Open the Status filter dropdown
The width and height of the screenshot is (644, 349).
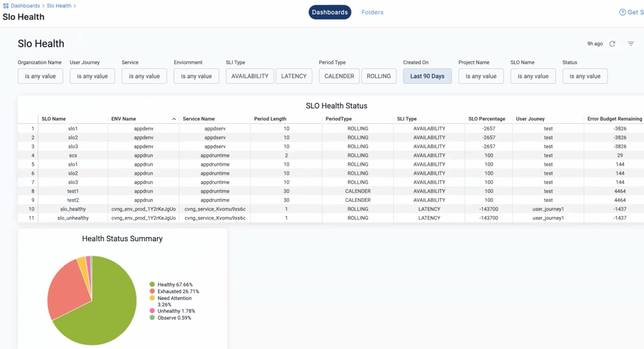coord(585,76)
